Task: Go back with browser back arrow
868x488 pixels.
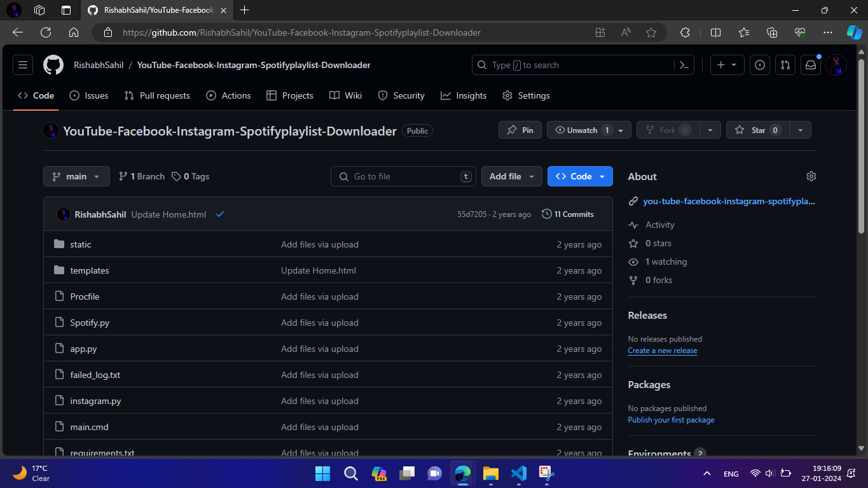Action: pos(18,32)
